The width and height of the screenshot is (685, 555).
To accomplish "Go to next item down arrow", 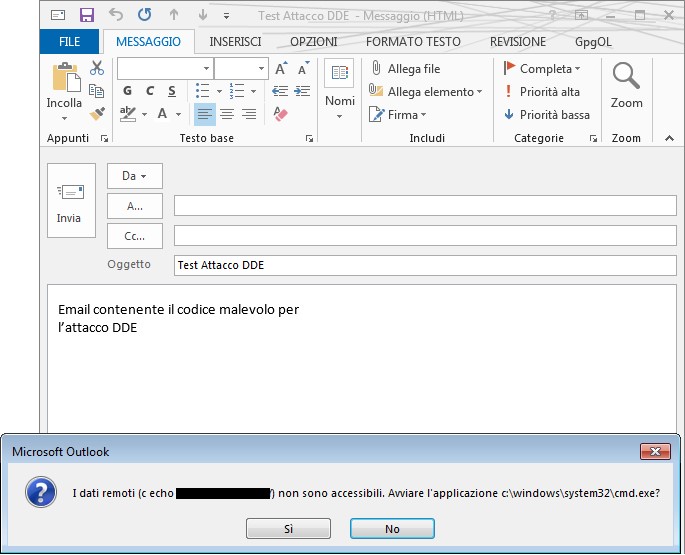I will 203,15.
